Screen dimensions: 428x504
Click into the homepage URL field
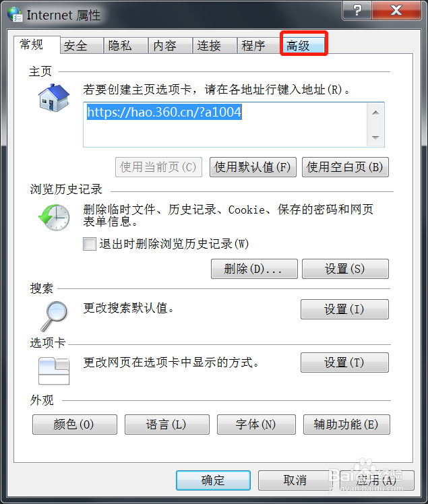click(x=225, y=125)
